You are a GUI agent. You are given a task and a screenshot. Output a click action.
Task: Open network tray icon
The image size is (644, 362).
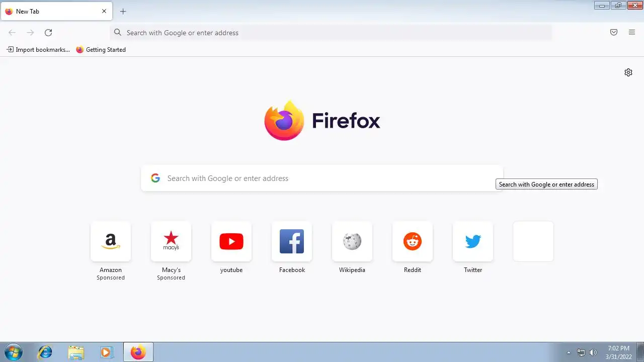[581, 352]
